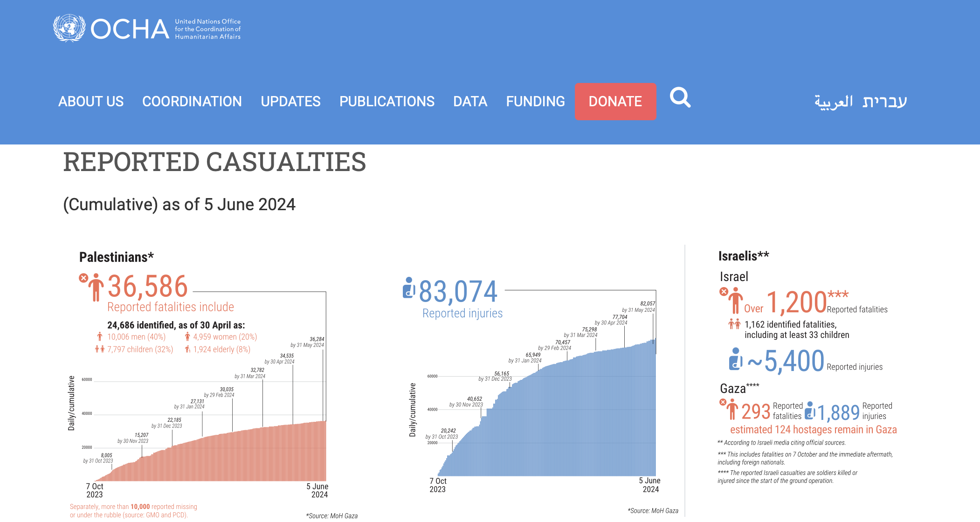Viewport: 980px width, 522px height.
Task: Click the 1,889 Gaza injuries number
Action: click(x=838, y=412)
